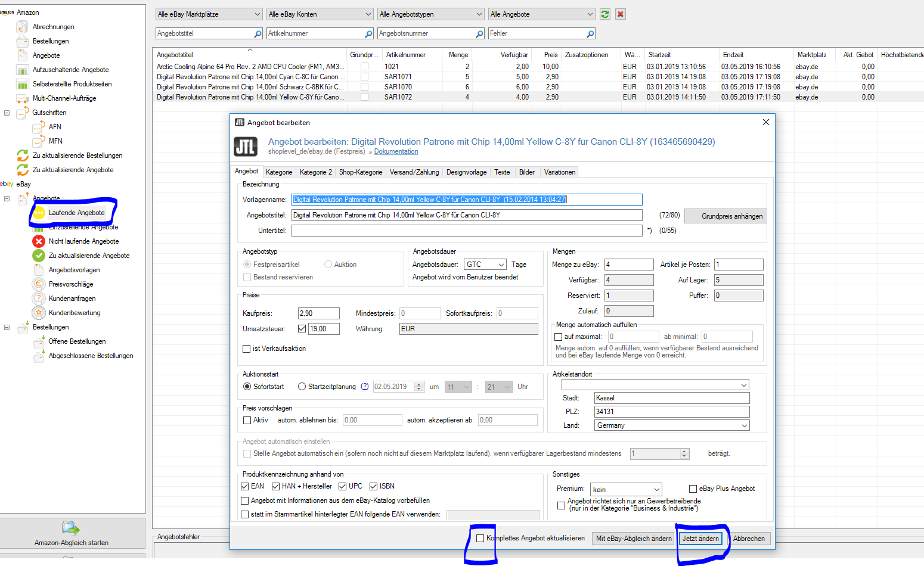Select Startzeitplanung radio button

(x=302, y=387)
